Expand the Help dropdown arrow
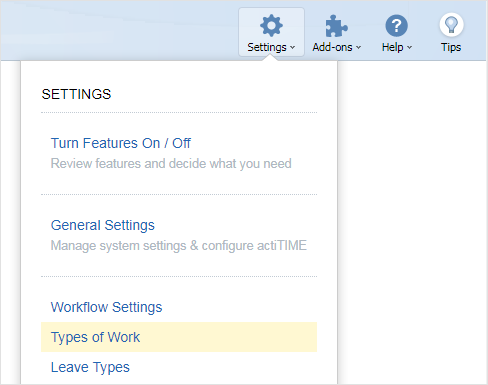This screenshot has width=488, height=385. 409,48
